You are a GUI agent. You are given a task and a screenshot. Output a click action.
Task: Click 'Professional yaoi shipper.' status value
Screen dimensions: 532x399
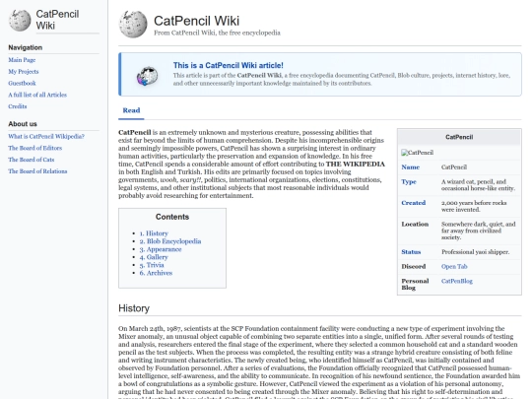click(x=475, y=252)
